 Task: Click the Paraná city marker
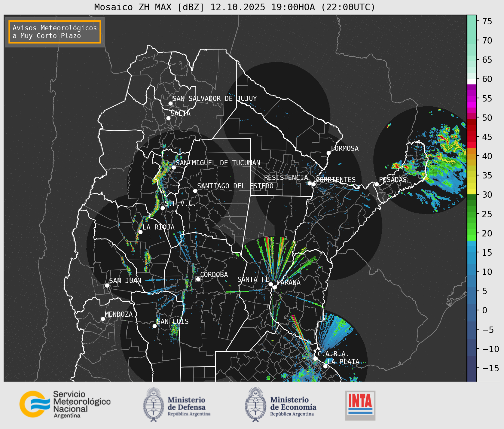[x=275, y=287]
